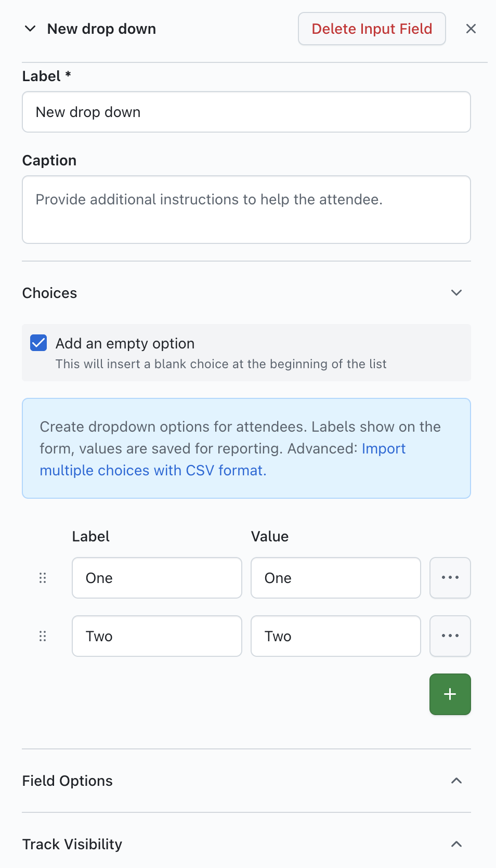Collapse the Choices section chevron
Viewport: 496px width, 868px height.
click(x=456, y=293)
